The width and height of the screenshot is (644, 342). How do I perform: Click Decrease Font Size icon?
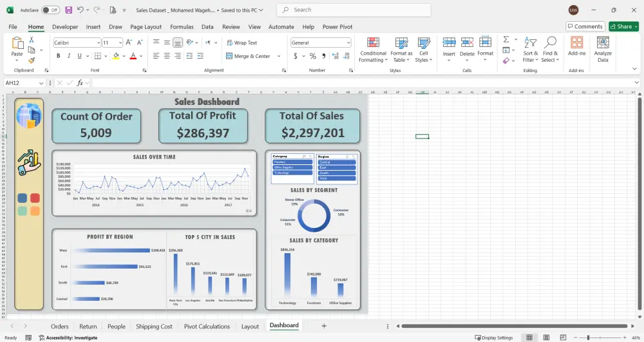[x=140, y=43]
